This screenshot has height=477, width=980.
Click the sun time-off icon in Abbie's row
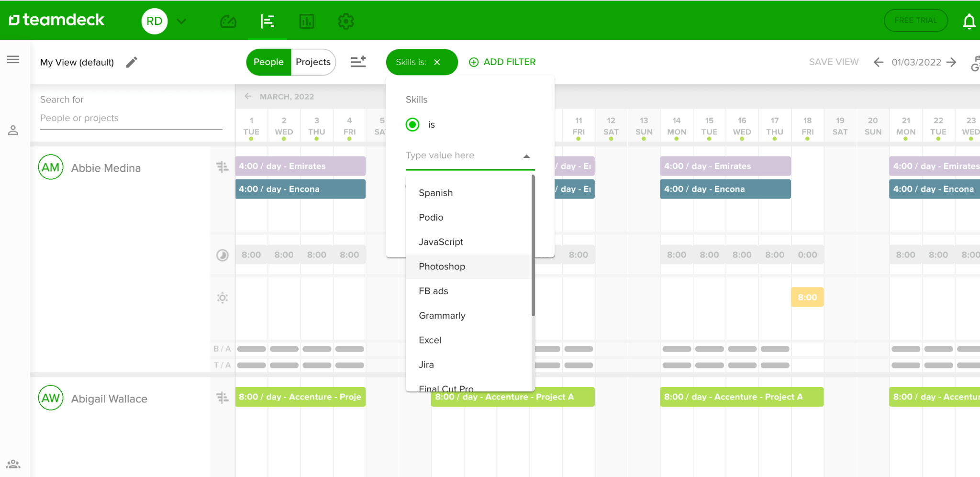pos(222,298)
